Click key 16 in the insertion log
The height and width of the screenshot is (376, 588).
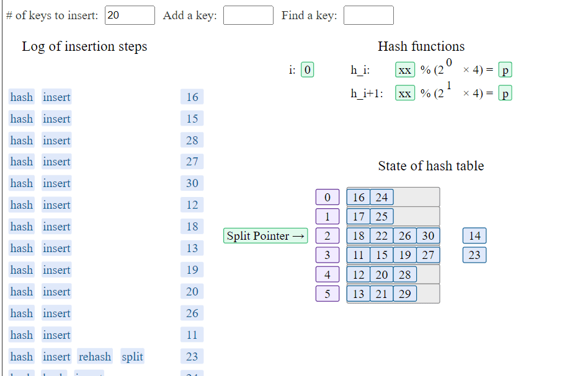[x=192, y=97]
